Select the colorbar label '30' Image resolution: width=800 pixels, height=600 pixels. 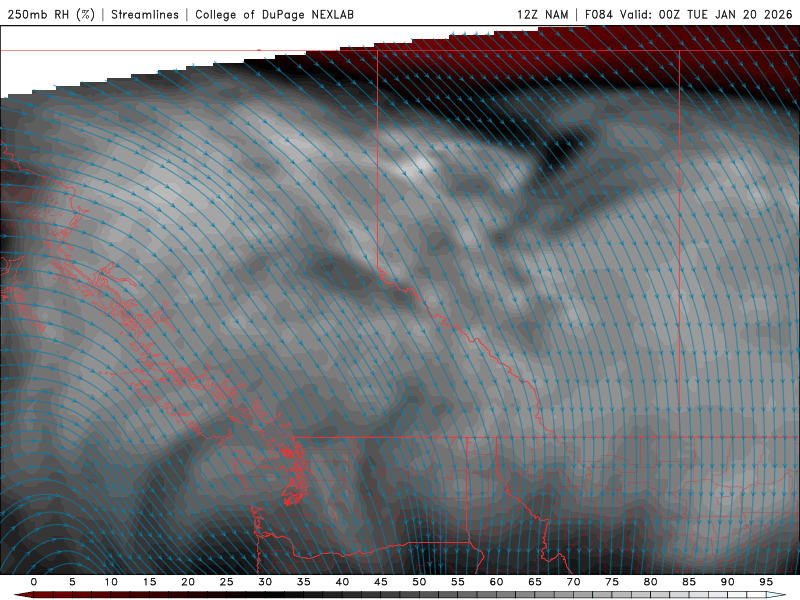[265, 582]
